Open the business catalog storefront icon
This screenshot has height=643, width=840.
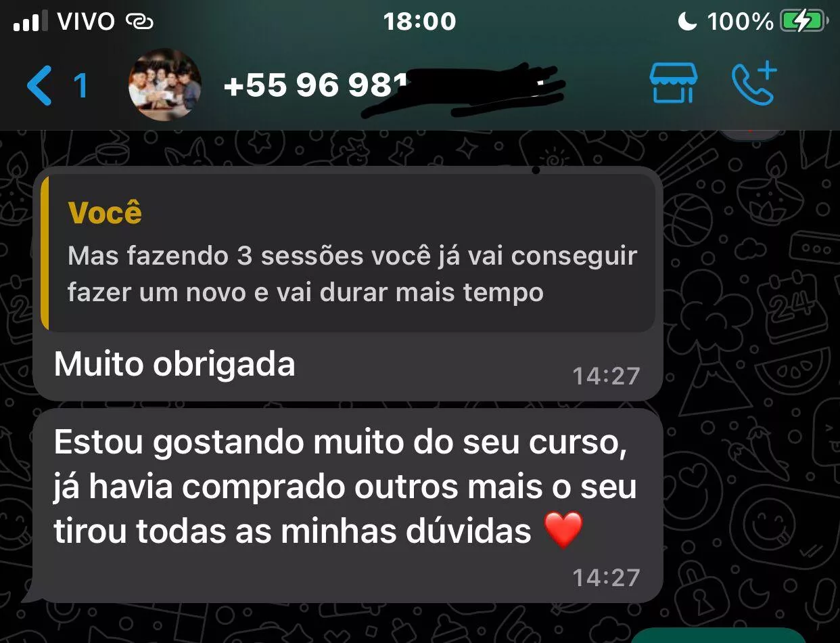[x=673, y=83]
